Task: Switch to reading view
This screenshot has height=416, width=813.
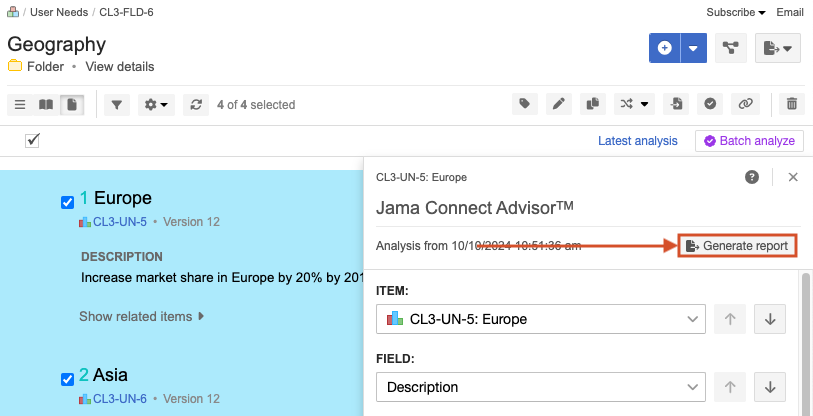Action: coord(46,105)
